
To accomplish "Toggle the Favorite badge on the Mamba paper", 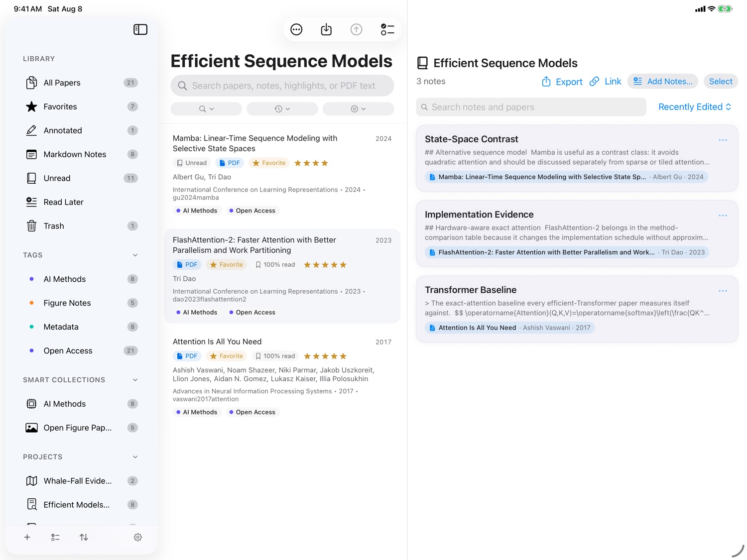I will (269, 163).
